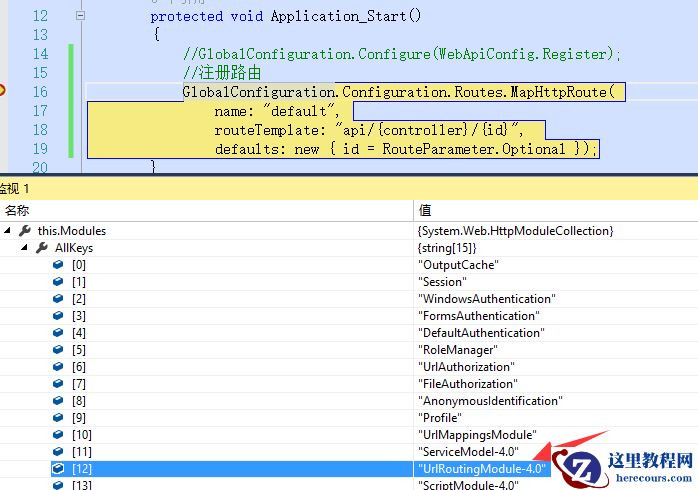698x490 pixels.
Task: Click the cube icon of item [5]
Action: pos(58,350)
